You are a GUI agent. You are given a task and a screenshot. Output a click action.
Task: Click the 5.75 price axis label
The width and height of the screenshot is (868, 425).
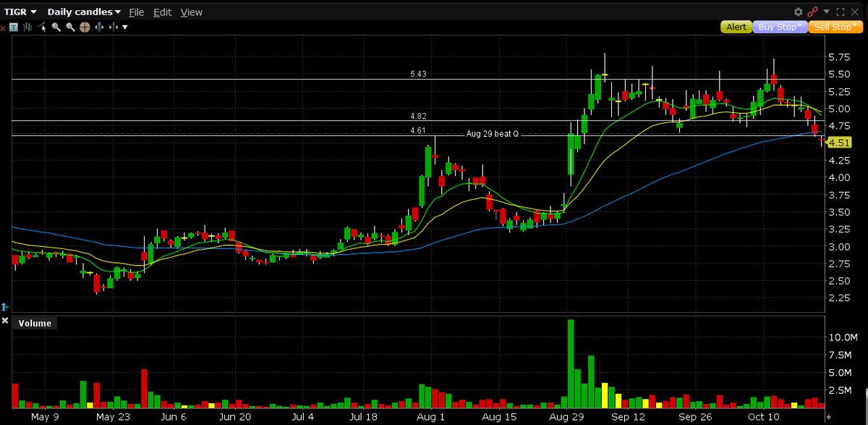(x=839, y=56)
